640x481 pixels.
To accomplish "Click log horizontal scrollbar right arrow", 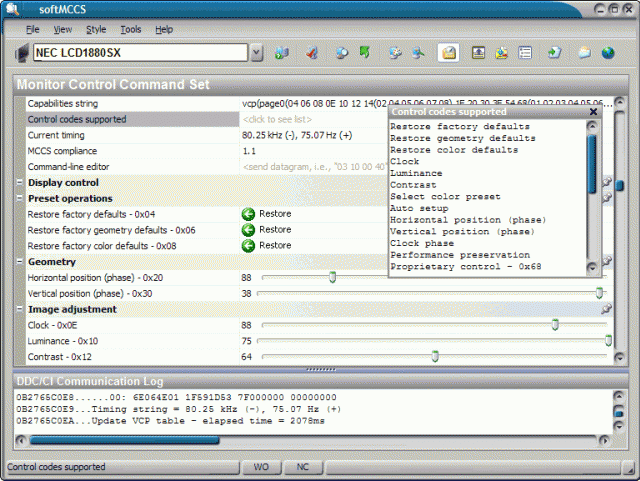I will (604, 440).
